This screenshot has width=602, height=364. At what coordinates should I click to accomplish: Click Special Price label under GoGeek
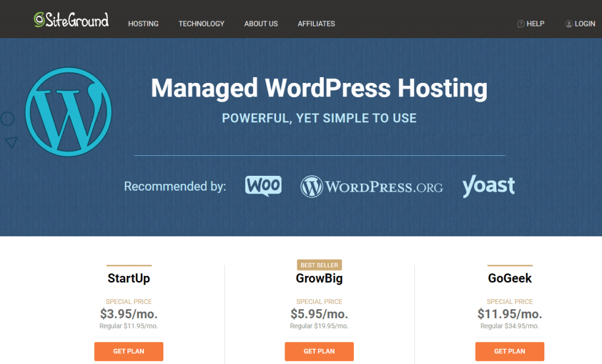pyautogui.click(x=510, y=302)
